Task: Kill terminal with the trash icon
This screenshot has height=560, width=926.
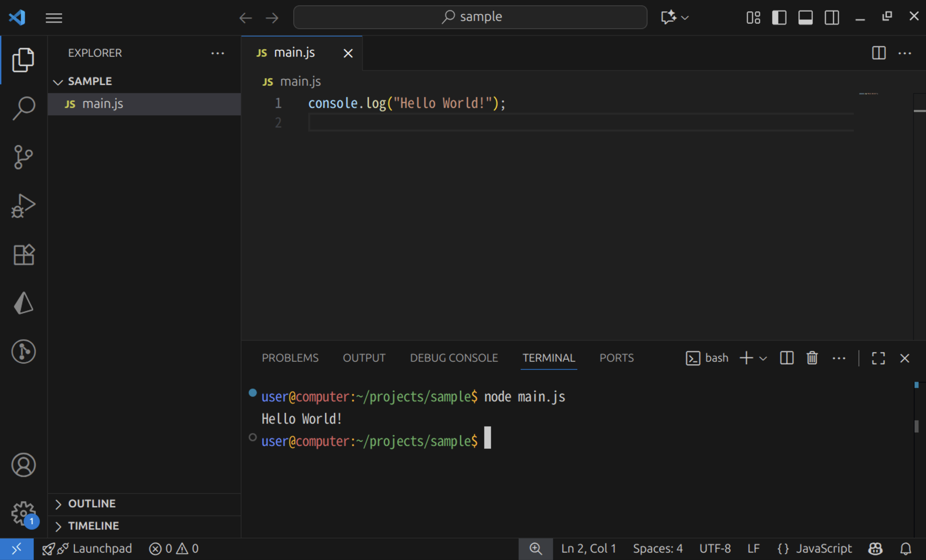Action: click(812, 358)
